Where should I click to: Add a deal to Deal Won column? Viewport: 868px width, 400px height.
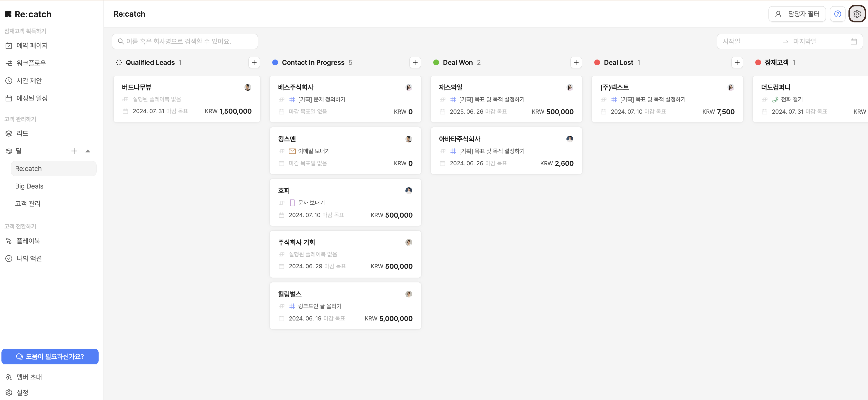click(x=576, y=62)
